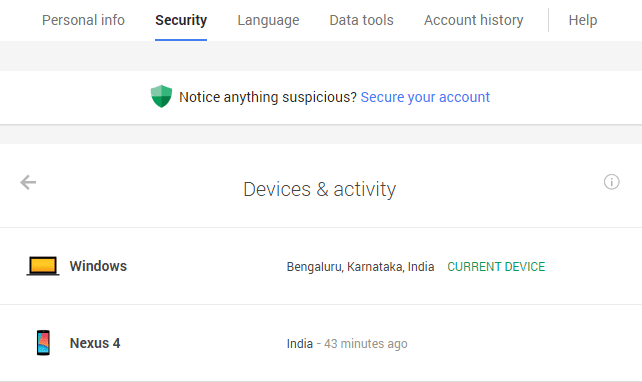Screen dimensions: 642x382
Task: Click the Help link
Action: pos(583,20)
